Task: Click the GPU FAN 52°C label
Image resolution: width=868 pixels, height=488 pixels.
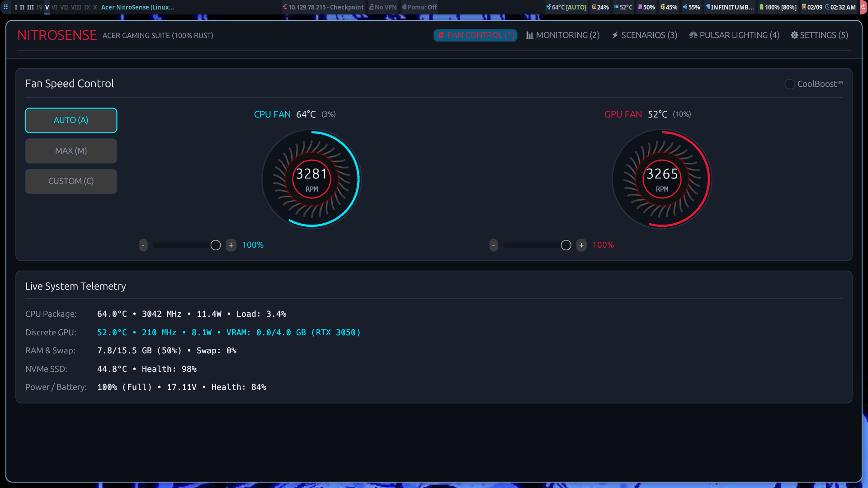Action: [636, 114]
